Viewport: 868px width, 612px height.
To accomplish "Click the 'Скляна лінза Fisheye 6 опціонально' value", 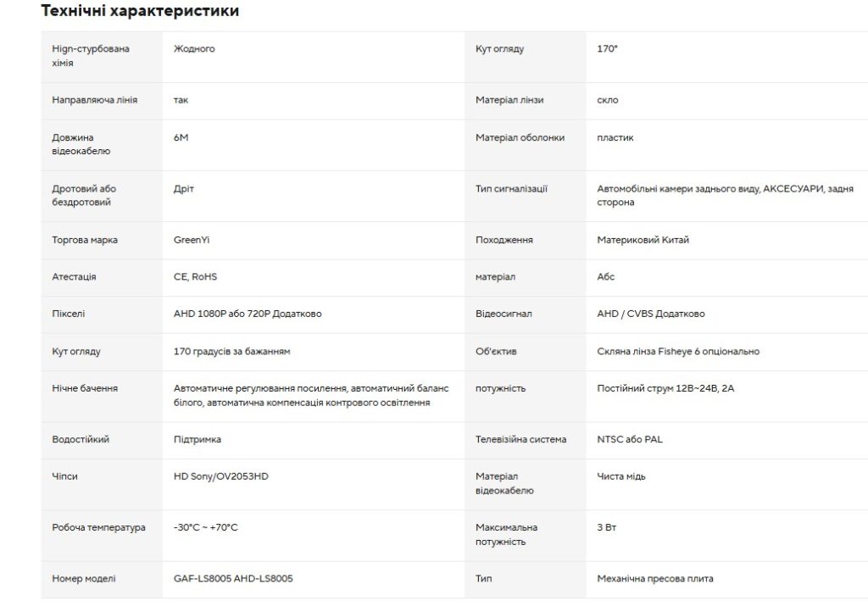I will [678, 351].
